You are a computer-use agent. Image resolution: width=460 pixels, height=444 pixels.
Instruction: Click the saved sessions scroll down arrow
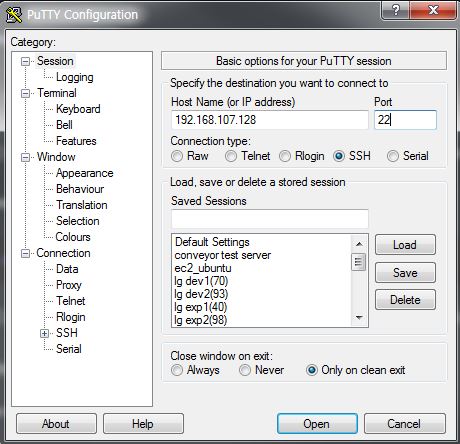coord(359,317)
